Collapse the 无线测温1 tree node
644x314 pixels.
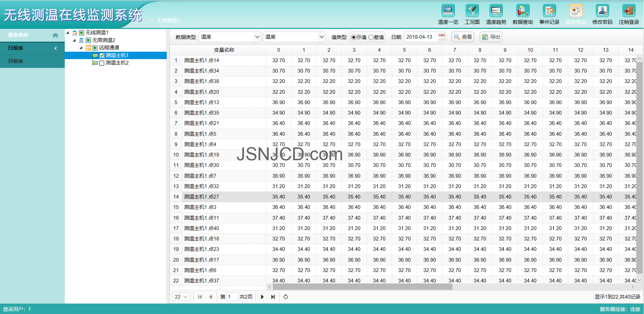point(68,33)
